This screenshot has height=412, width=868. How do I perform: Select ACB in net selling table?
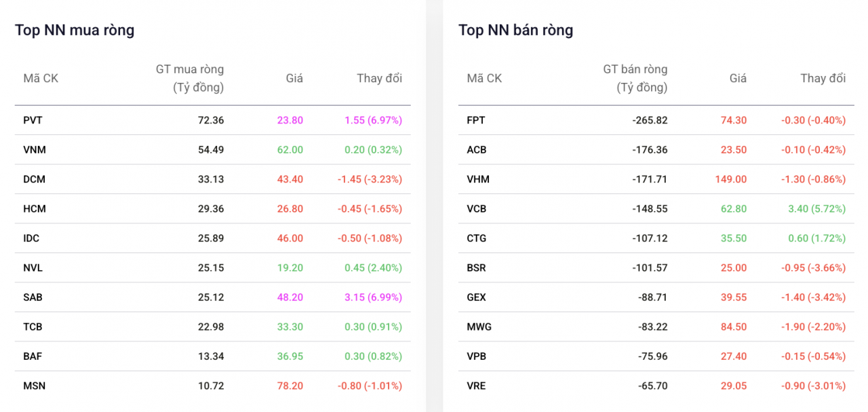(x=477, y=150)
